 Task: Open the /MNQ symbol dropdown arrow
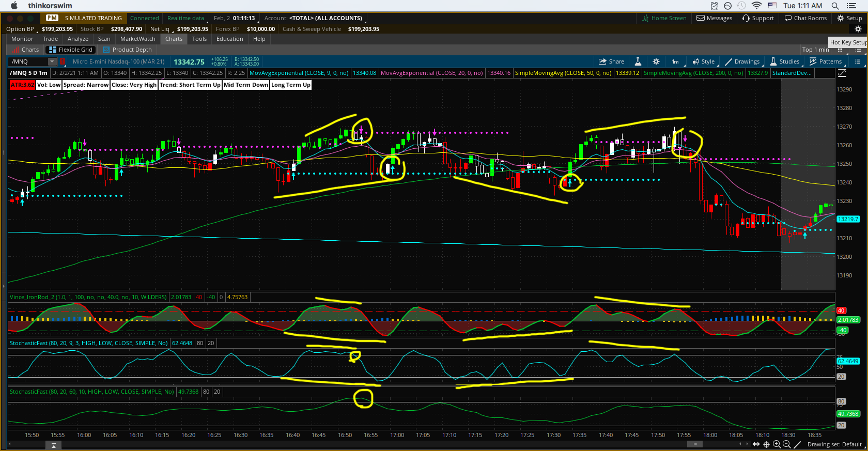(x=52, y=61)
